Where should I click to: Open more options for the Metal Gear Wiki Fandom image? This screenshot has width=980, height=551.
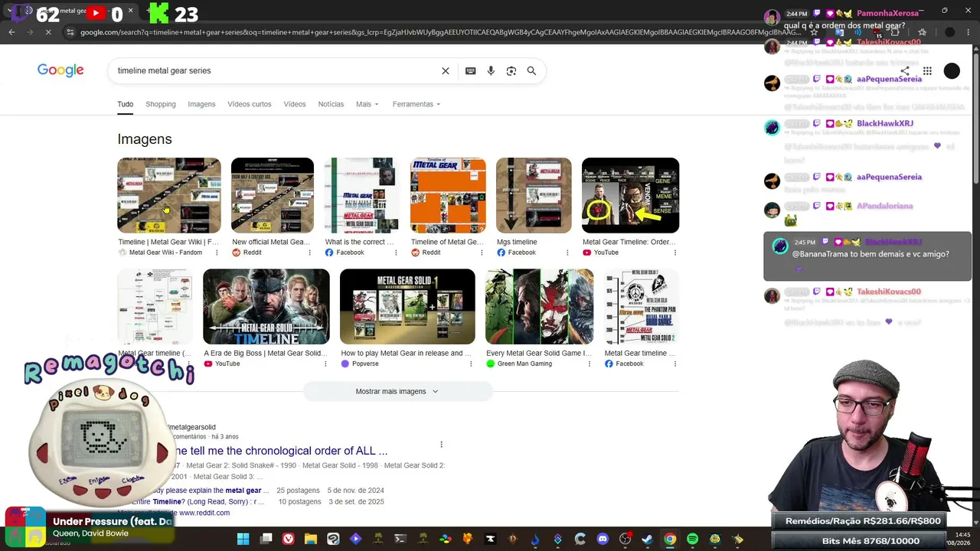(x=217, y=253)
